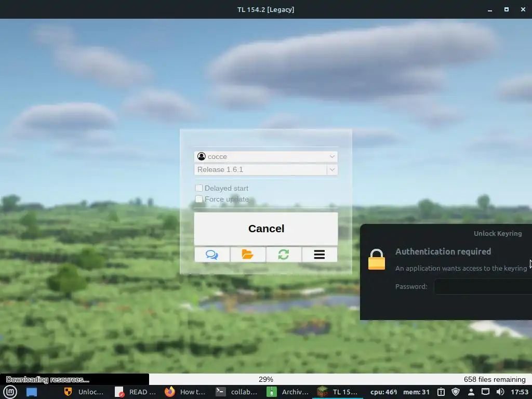Open the chat bubbles support button
This screenshot has height=399, width=532.
pos(212,255)
